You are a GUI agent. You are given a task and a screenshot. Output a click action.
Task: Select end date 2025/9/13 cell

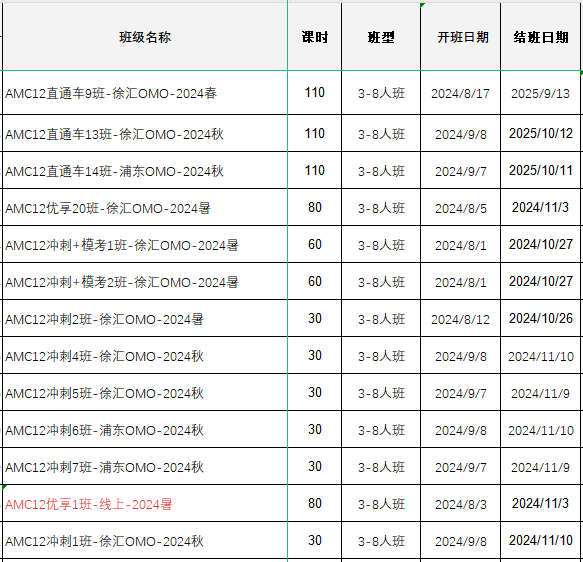pos(541,93)
